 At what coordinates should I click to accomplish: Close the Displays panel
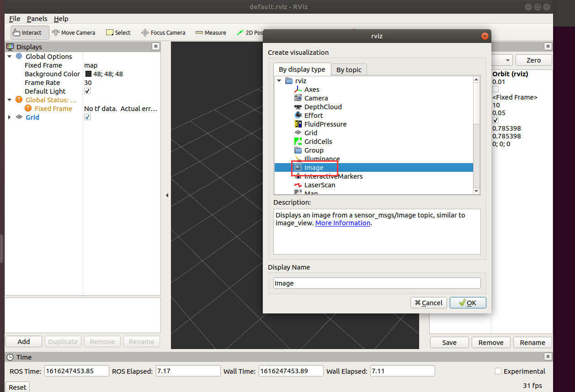155,46
